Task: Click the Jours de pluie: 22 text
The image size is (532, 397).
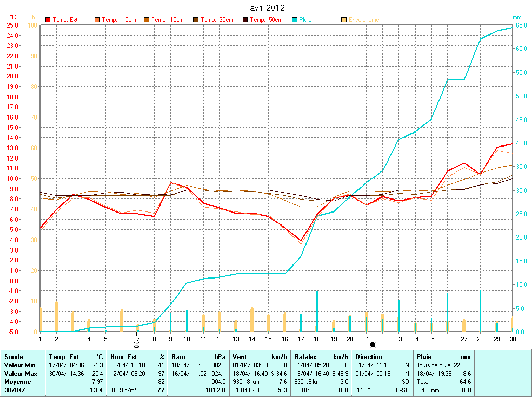Action: click(x=436, y=365)
